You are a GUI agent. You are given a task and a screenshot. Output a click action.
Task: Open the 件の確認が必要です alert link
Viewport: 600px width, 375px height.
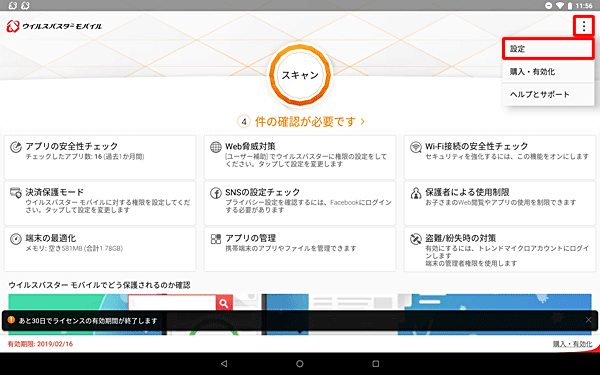(310, 122)
